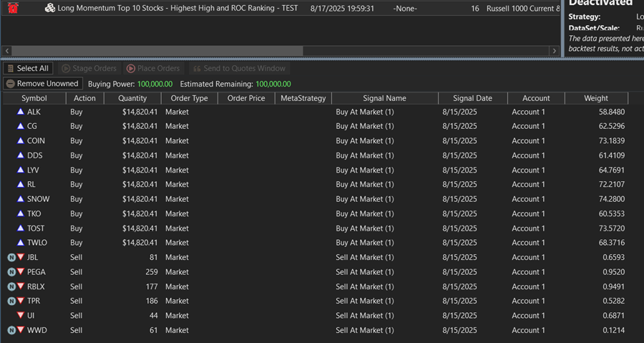
Task: Click the quantity 177 for RBLX
Action: click(152, 286)
